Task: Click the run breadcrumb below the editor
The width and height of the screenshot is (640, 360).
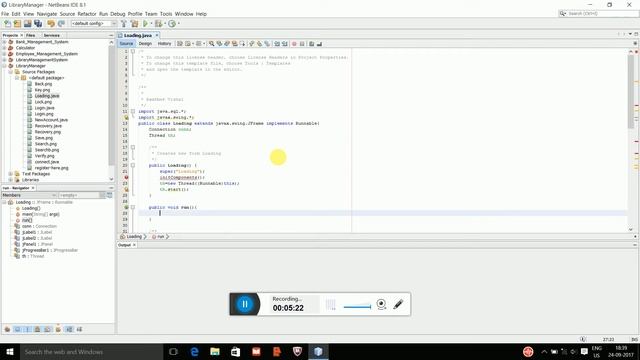Action: pyautogui.click(x=160, y=237)
